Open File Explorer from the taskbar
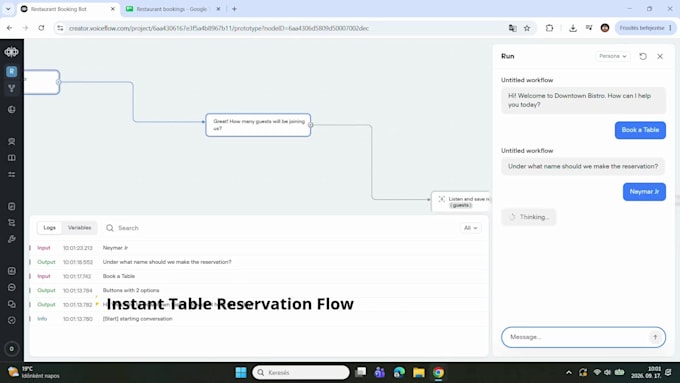The width and height of the screenshot is (680, 383). pos(419,372)
